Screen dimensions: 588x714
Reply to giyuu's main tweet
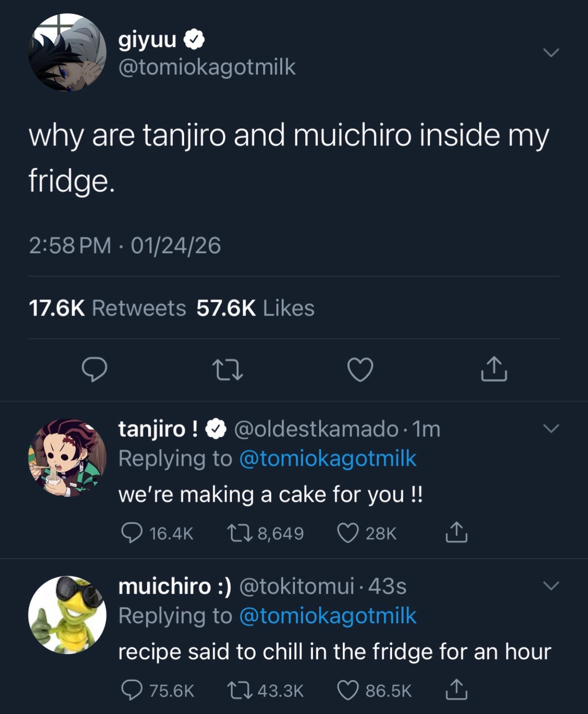tap(94, 369)
